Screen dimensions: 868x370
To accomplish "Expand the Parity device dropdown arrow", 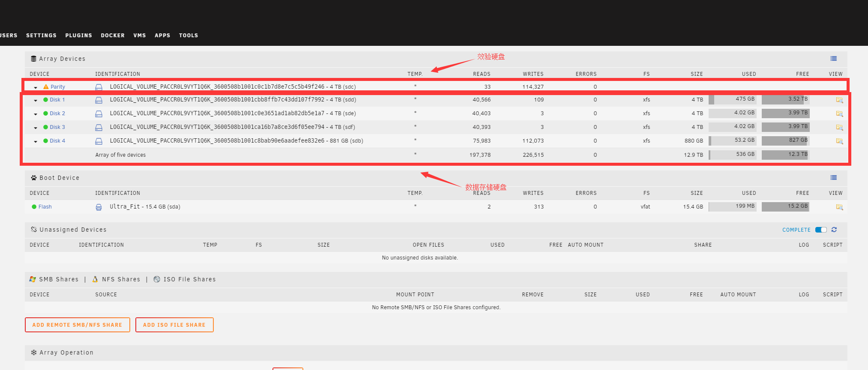I will (x=36, y=87).
